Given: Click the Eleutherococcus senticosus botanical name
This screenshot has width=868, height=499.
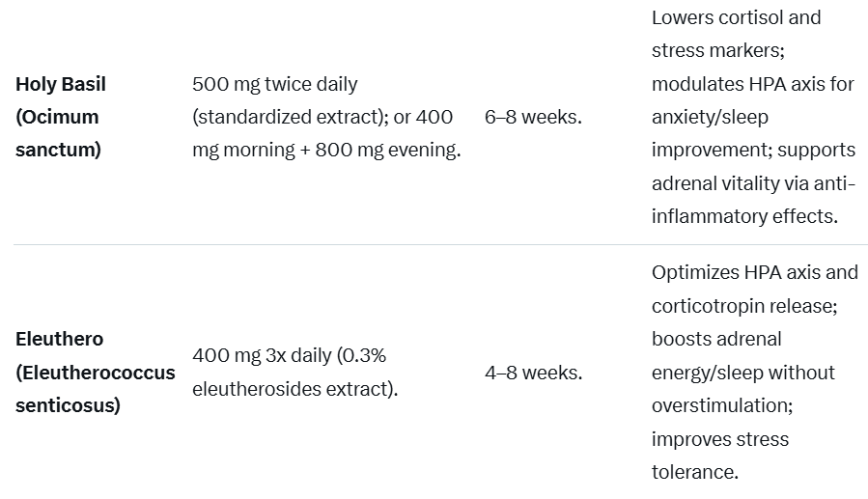Looking at the screenshot, I should coord(96,389).
